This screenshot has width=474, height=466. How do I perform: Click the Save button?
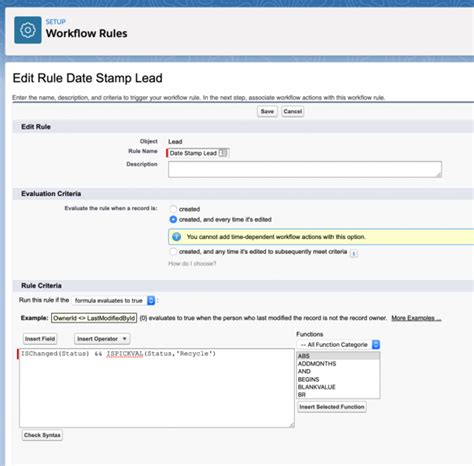click(267, 111)
